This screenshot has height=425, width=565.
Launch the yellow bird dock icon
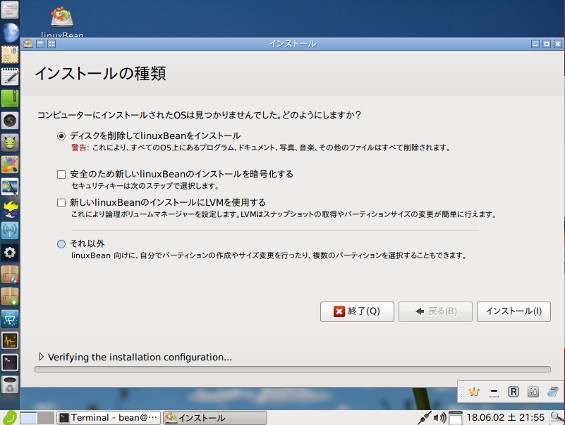tap(10, 208)
